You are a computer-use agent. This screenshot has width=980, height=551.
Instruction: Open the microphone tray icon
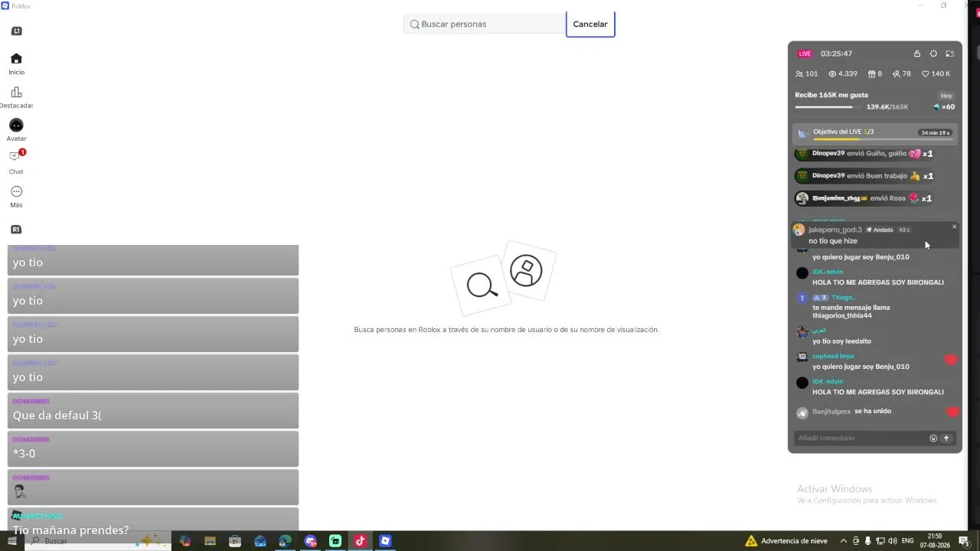point(868,541)
